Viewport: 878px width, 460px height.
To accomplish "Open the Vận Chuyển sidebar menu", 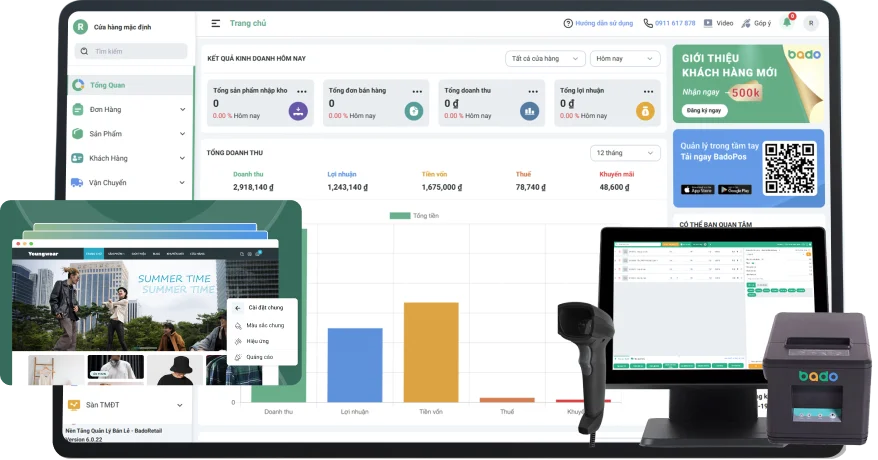I will coord(129,182).
